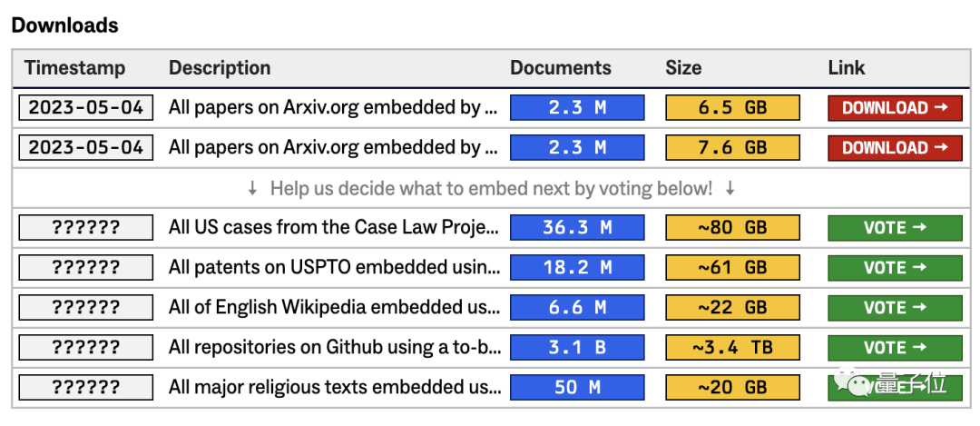Select the 36.3 M documents badge
The image size is (980, 426).
pos(577,228)
